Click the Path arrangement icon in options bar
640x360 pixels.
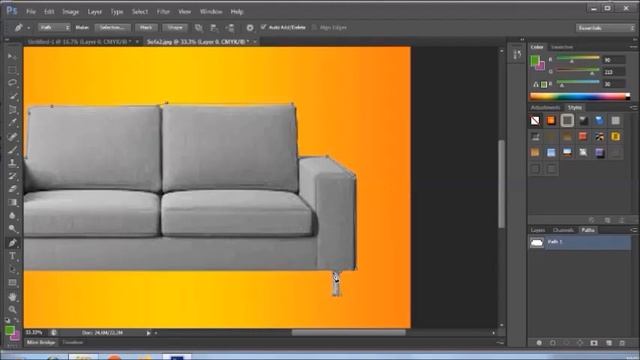pos(230,28)
